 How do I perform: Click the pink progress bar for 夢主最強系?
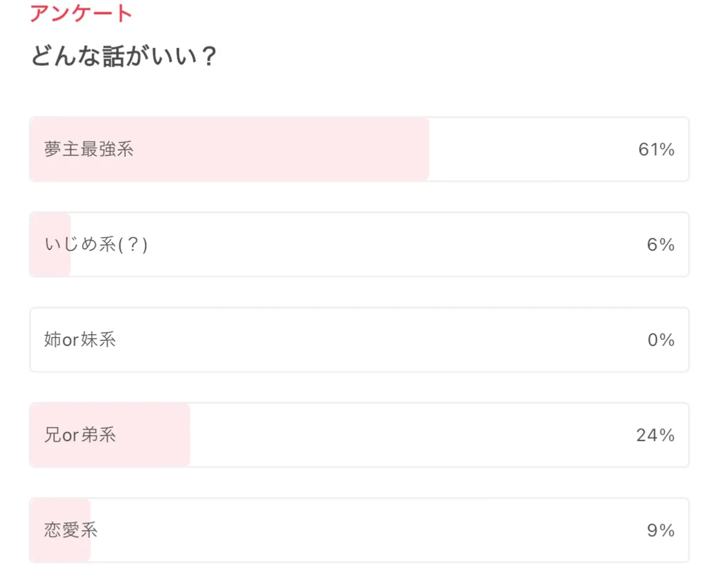tap(244, 149)
